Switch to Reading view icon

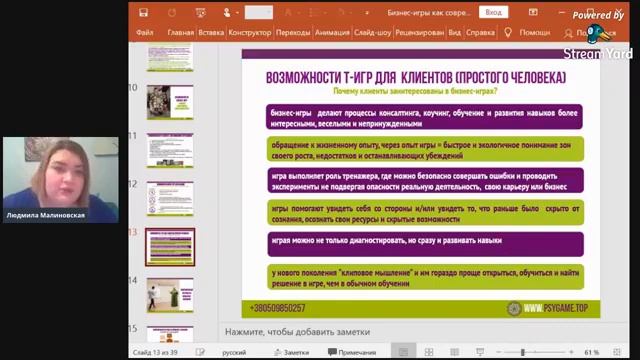tap(454, 352)
